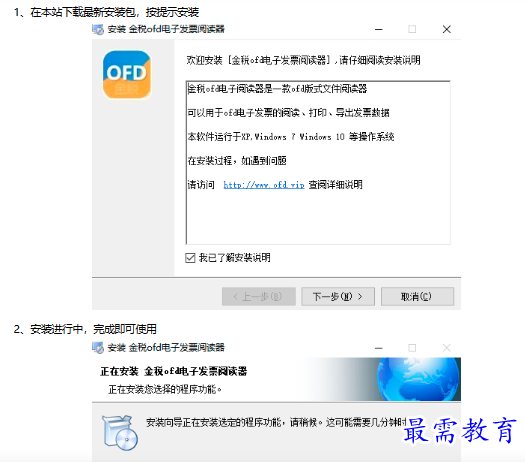Minimize the first installer window
The width and height of the screenshot is (525, 462).
click(379, 29)
